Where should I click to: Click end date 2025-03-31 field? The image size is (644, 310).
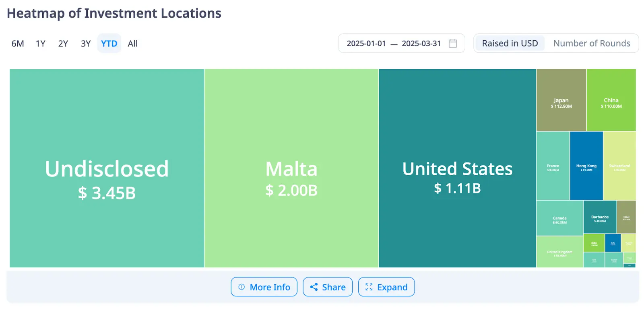click(x=421, y=43)
